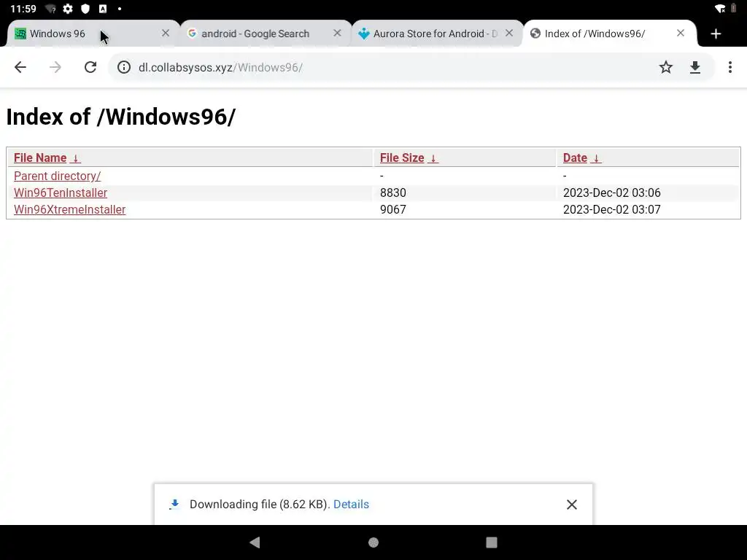Reload the current page
The image size is (747, 560).
(90, 67)
